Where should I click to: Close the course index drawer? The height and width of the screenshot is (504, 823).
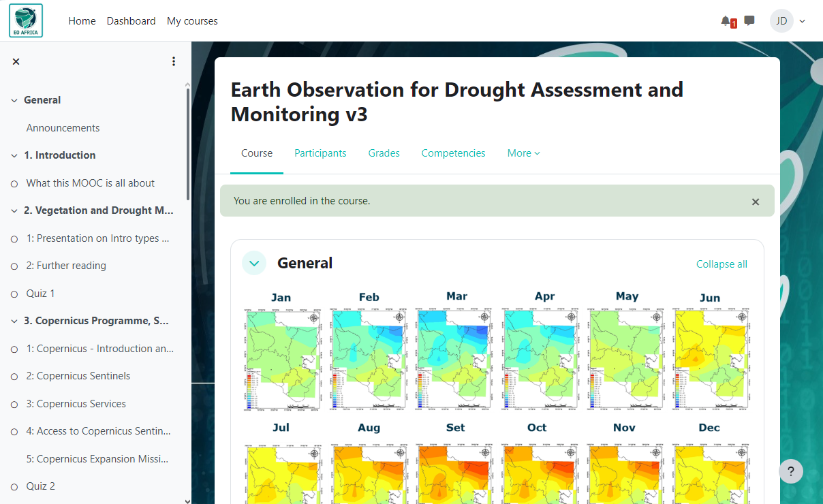(x=16, y=61)
